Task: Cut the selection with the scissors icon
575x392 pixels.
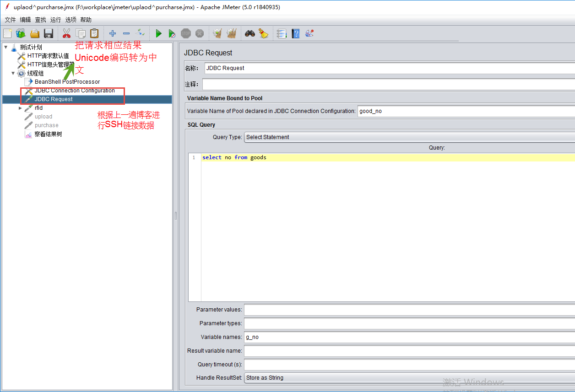Action: [66, 33]
